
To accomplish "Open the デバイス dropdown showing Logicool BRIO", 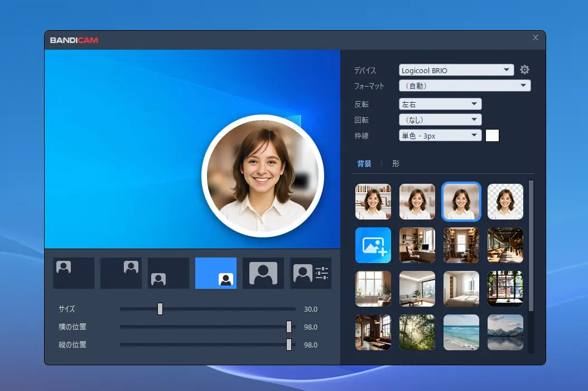I will coord(456,70).
